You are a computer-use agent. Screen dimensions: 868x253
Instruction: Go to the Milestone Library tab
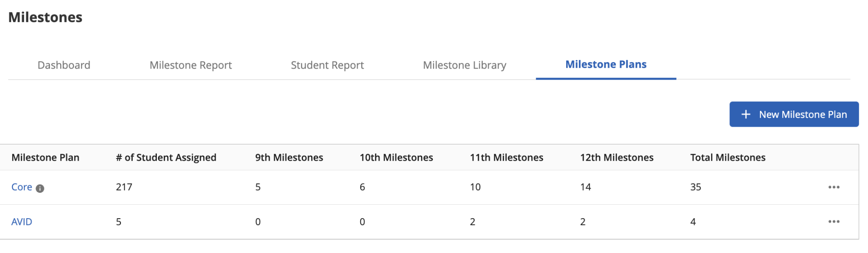click(x=465, y=65)
